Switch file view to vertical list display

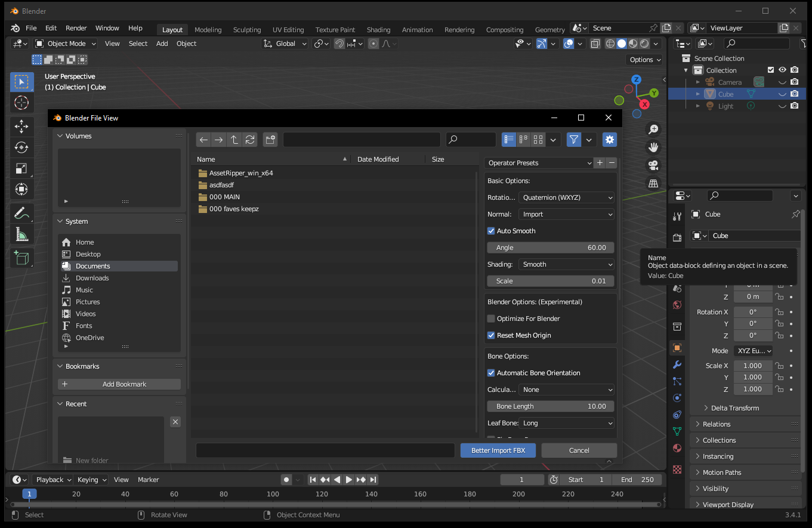point(509,140)
